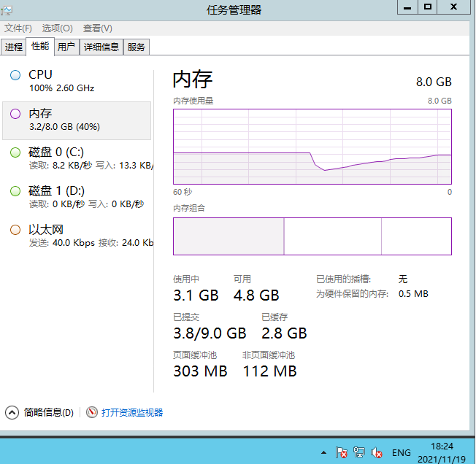Screen dimensions: 476x464
Task: Click the muted volume tray icon
Action: coord(377,452)
